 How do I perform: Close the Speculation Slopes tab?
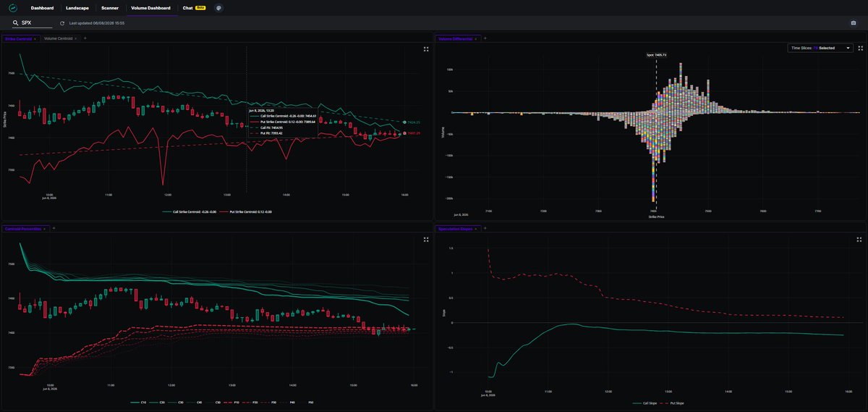coord(475,228)
